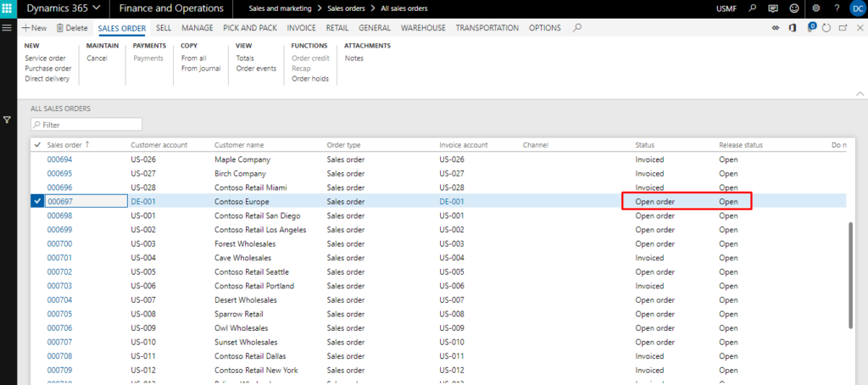The height and width of the screenshot is (385, 868).
Task: Open sales order 000694 link
Action: [60, 159]
